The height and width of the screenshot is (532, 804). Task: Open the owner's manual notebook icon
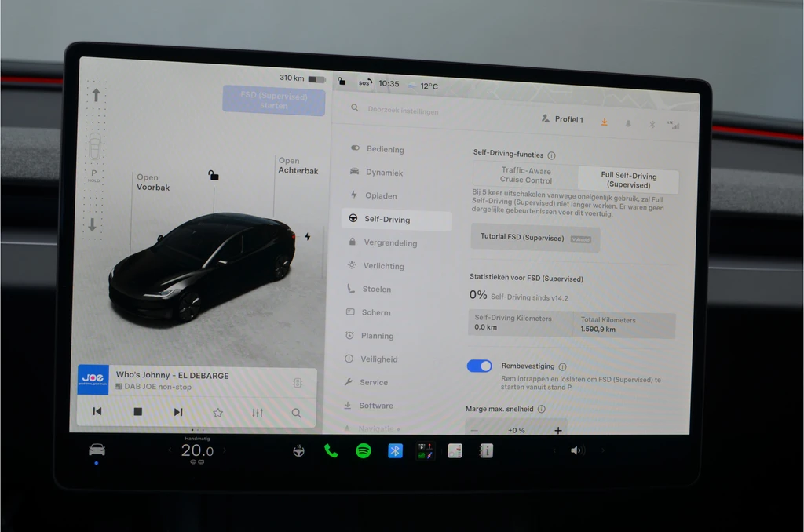point(486,451)
